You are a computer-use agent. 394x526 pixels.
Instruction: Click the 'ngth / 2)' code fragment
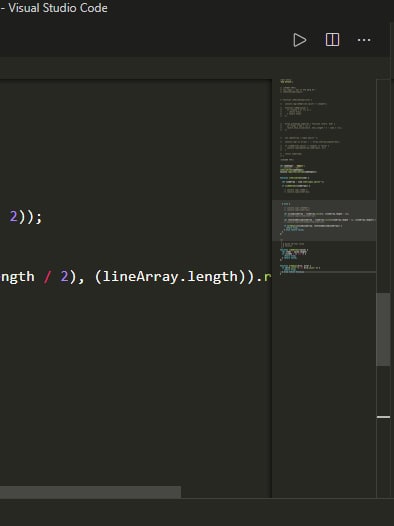[39, 277]
